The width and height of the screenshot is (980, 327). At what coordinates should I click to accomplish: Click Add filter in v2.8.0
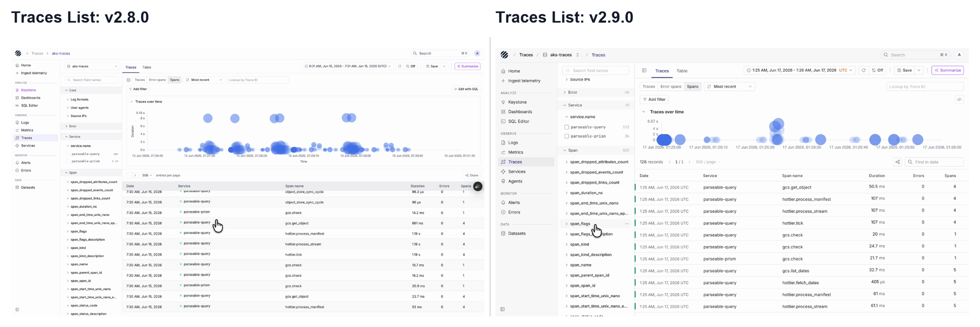(138, 89)
